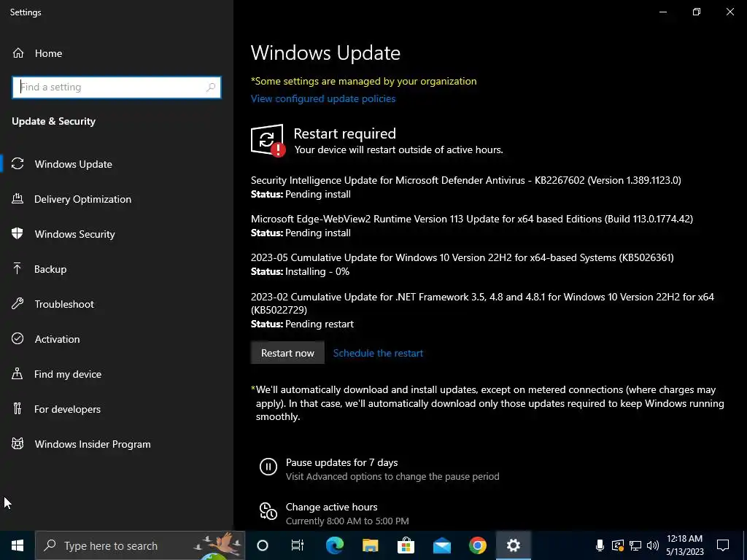Click the Find a setting search box
Screen dimensions: 747x560
click(116, 87)
